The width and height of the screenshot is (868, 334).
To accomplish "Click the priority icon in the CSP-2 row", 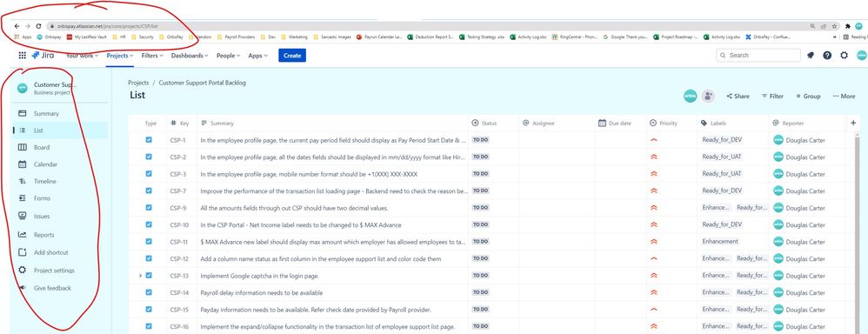I will click(654, 157).
